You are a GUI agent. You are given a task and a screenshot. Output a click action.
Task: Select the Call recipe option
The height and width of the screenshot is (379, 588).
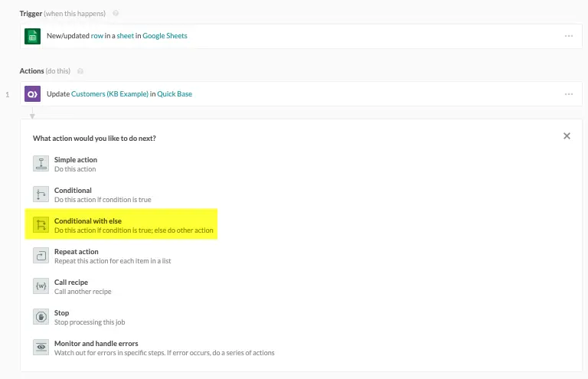point(73,286)
